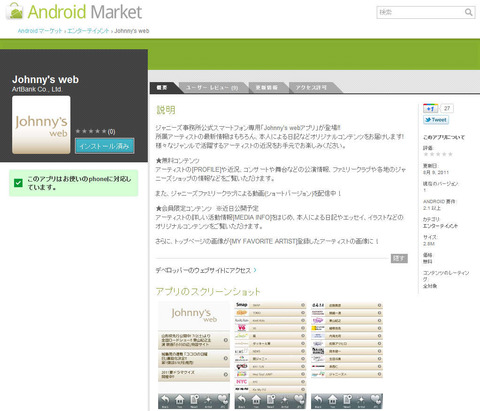Click the Androidマーケット breadcrumb link
The width and height of the screenshot is (480, 411).
(40, 31)
